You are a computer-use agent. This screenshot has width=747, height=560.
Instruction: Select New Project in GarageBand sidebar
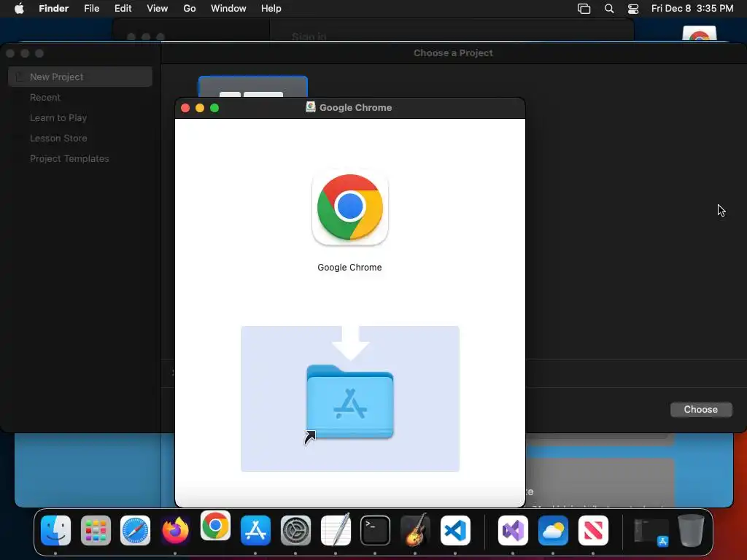pyautogui.click(x=80, y=77)
